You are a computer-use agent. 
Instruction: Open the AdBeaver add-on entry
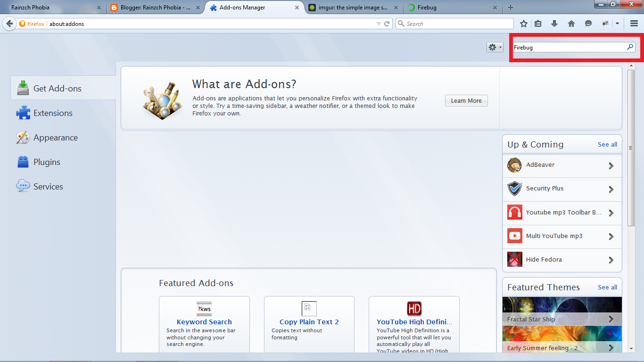562,165
